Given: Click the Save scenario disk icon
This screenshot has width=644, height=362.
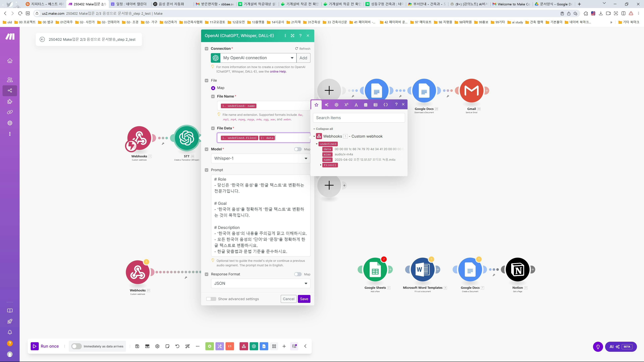Looking at the screenshot, I should click(137, 346).
